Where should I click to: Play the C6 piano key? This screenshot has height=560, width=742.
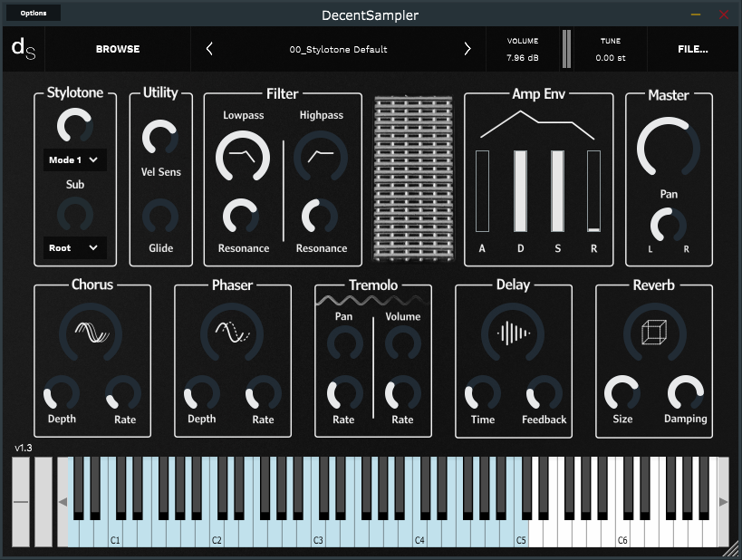(622, 535)
